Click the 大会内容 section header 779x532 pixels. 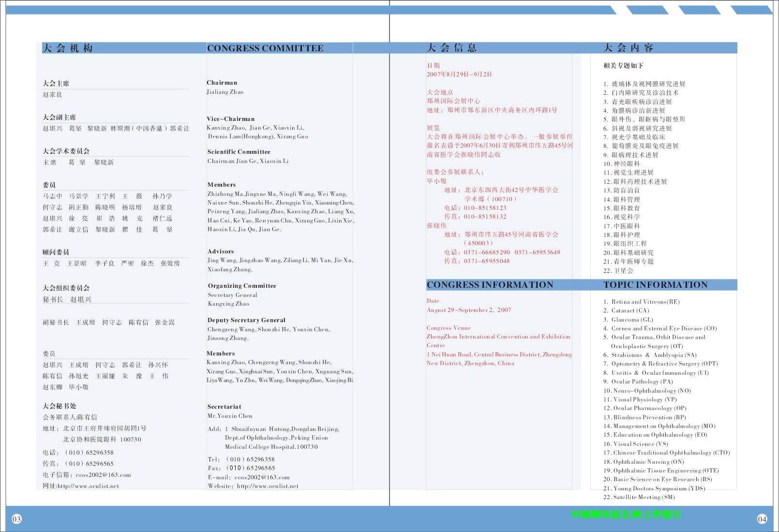[628, 47]
